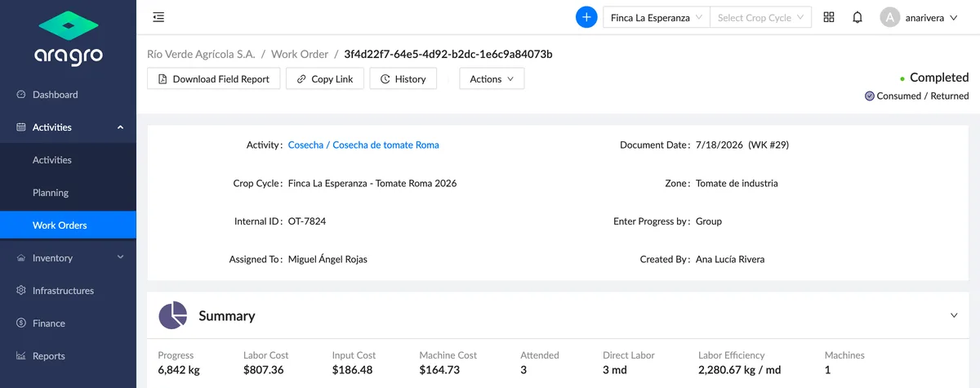Collapse the sidebar with the menu fold icon

pos(158,17)
